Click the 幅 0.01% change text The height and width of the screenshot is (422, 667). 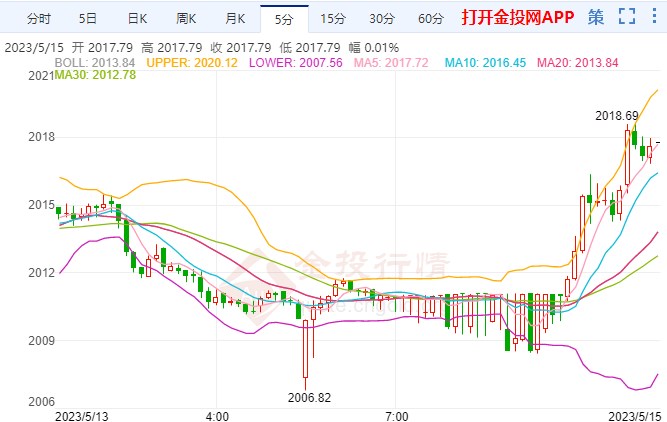(374, 48)
